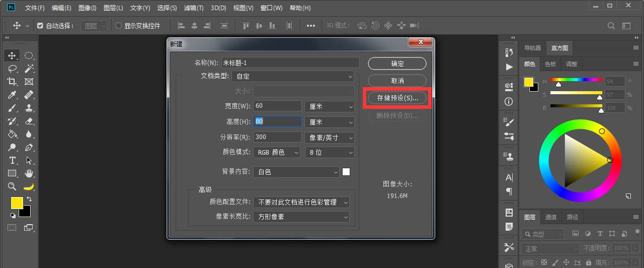The height and width of the screenshot is (268, 644).
Task: Click the white background color swatch in dialog
Action: (x=346, y=172)
